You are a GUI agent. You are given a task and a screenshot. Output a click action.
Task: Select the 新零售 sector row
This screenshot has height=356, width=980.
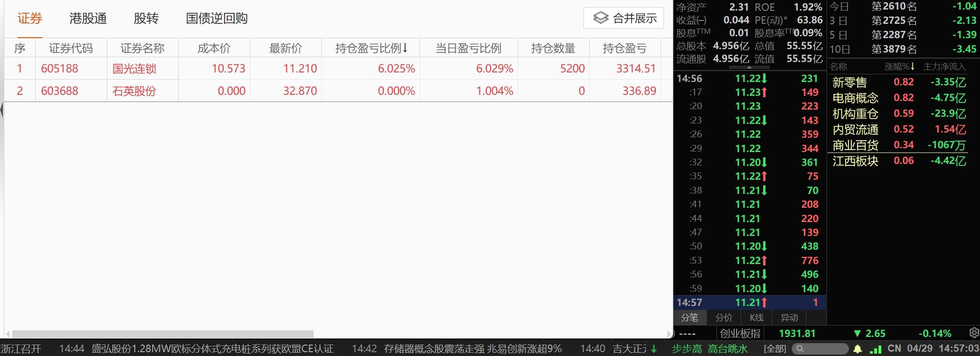pyautogui.click(x=899, y=82)
